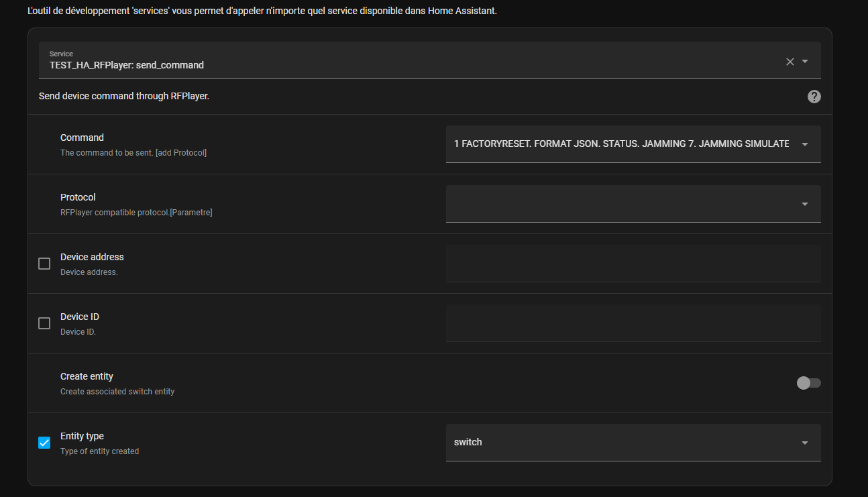Clear the selected service with the X icon
868x497 pixels.
point(790,62)
